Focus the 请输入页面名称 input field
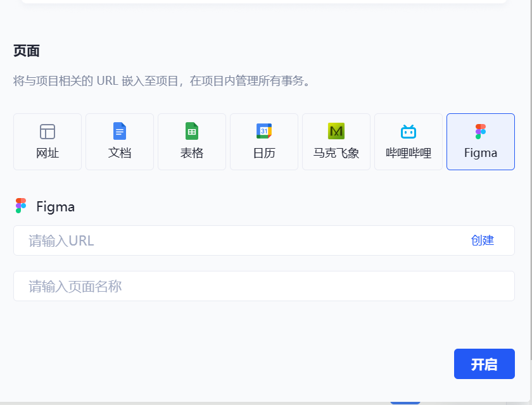Viewport: 532px width, 405px height. (263, 287)
